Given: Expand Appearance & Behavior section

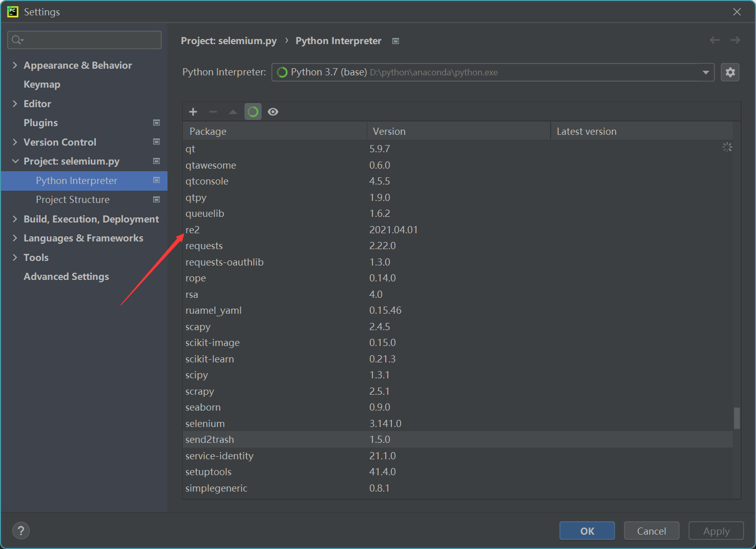Looking at the screenshot, I should pos(15,65).
